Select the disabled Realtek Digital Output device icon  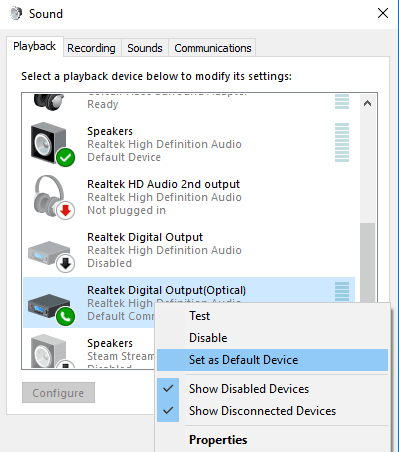click(51, 256)
